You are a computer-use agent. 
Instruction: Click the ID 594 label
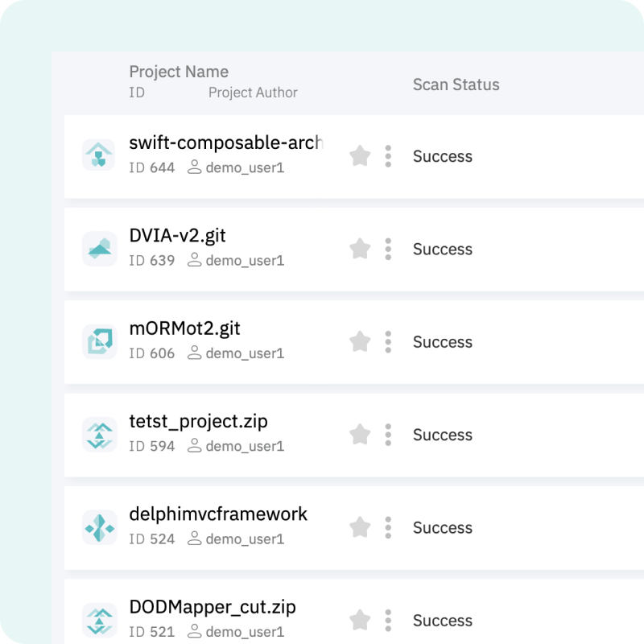coord(151,446)
